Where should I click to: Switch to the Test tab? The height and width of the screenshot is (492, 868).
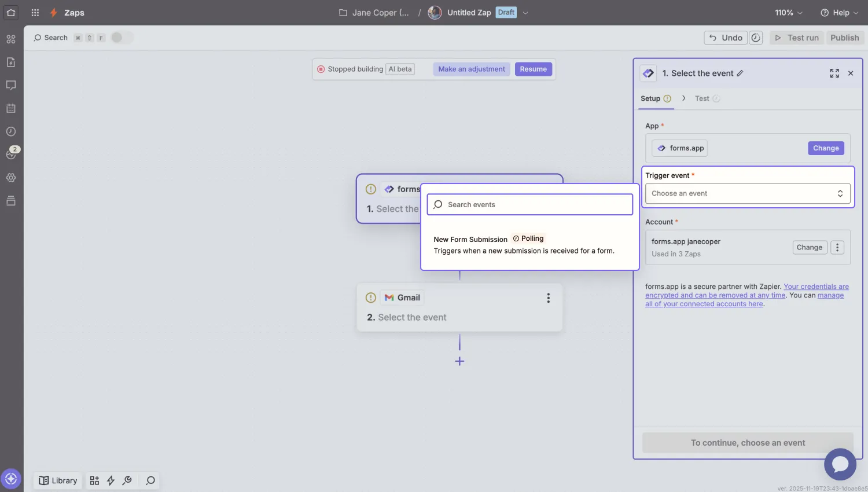pyautogui.click(x=702, y=98)
